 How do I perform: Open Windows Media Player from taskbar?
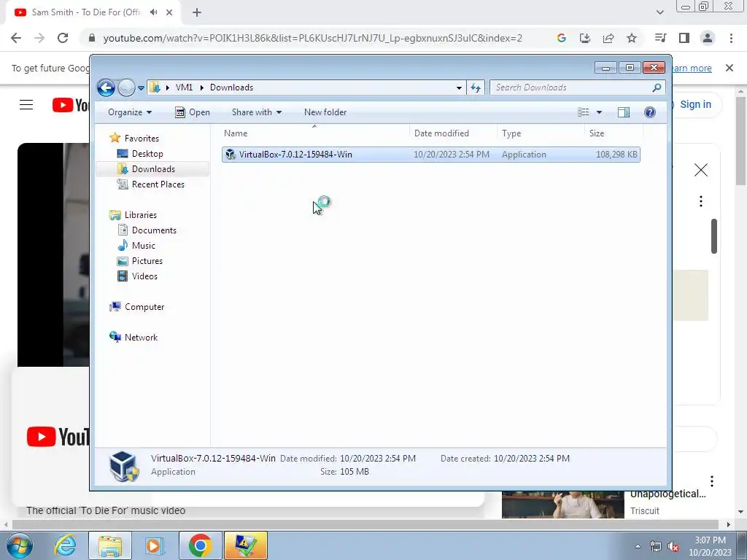(155, 545)
